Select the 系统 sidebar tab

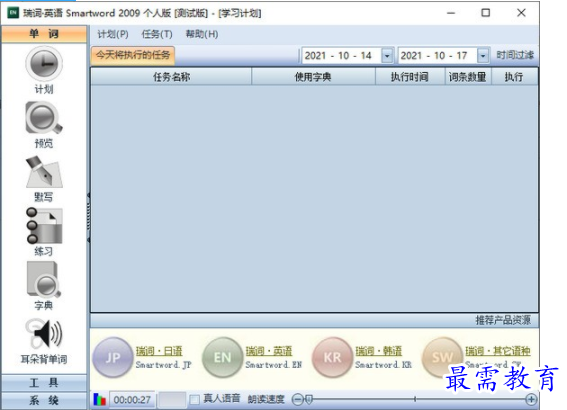coord(44,400)
